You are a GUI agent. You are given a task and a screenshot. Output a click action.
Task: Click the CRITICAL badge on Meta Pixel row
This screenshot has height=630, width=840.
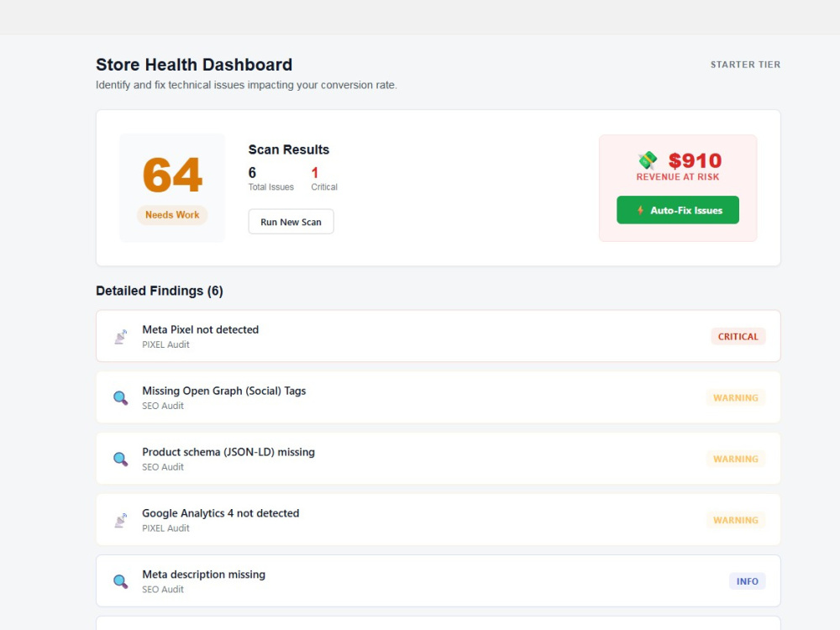[738, 337]
